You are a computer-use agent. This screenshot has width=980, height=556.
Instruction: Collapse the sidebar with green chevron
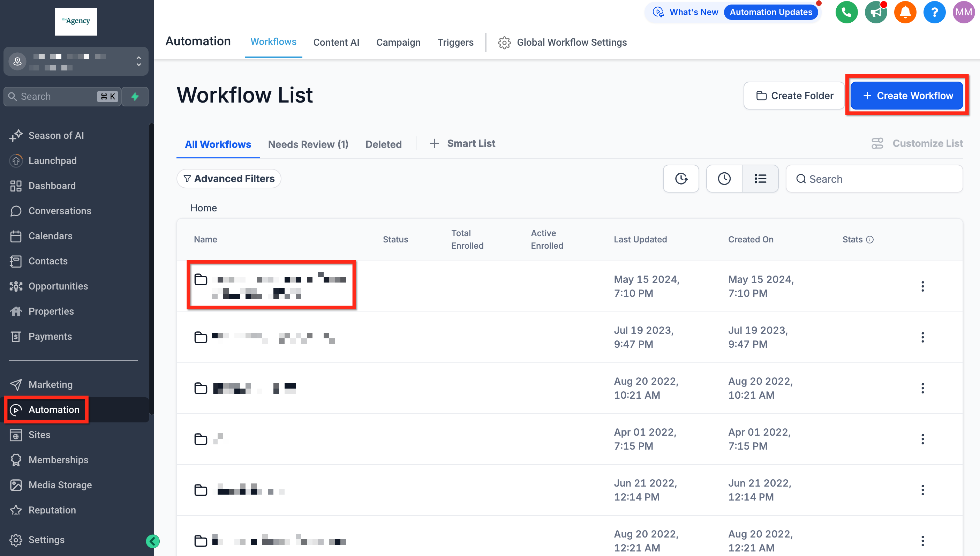153,541
